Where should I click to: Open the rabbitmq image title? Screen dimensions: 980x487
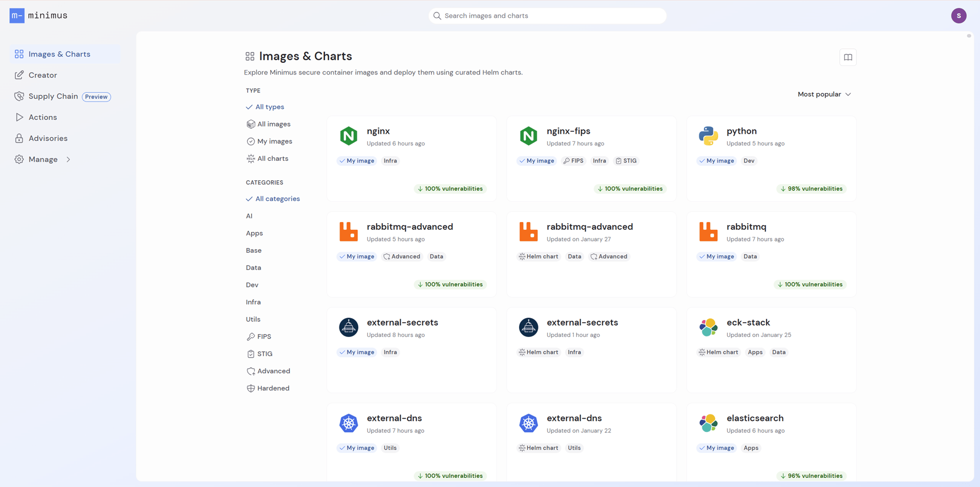point(746,227)
